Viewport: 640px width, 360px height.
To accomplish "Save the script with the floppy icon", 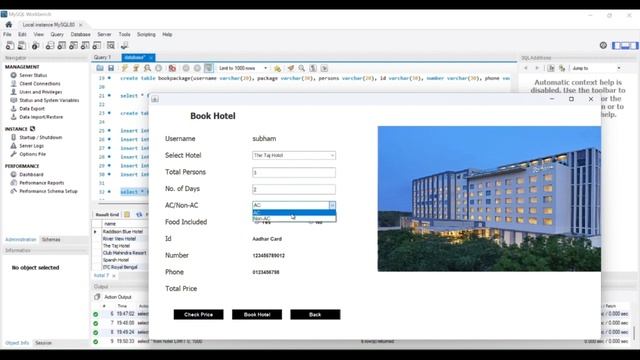I will coord(111,68).
